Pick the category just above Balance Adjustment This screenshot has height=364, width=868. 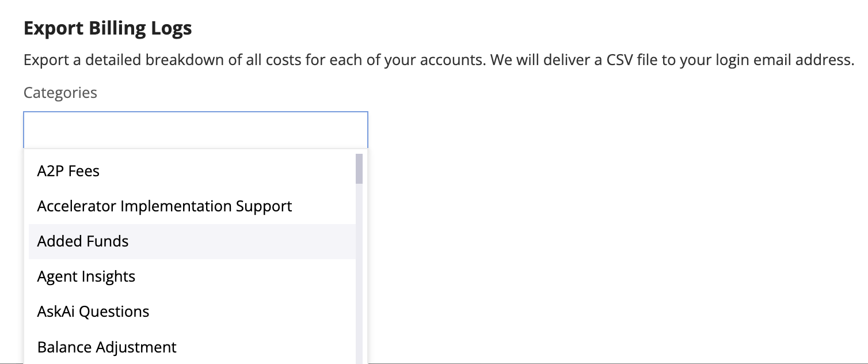93,312
